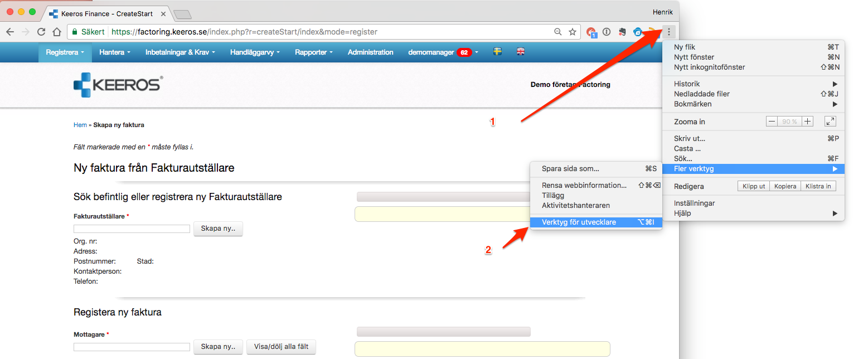The image size is (868, 359).
Task: Select the highlighted Fler verktyg item
Action: [x=753, y=168]
